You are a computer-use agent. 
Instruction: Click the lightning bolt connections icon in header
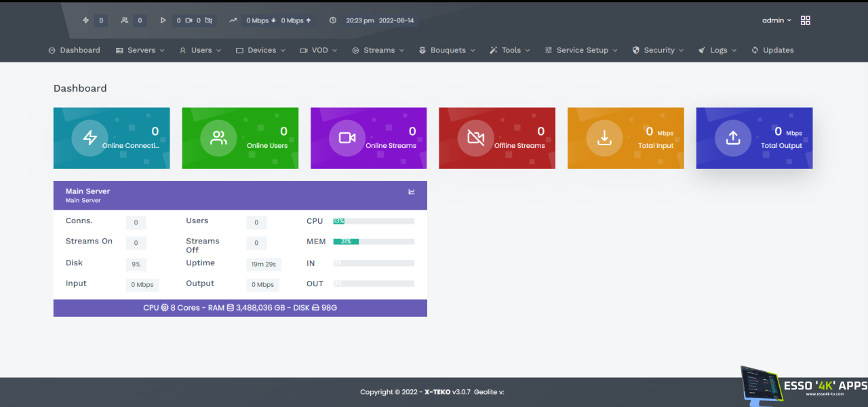tap(86, 20)
